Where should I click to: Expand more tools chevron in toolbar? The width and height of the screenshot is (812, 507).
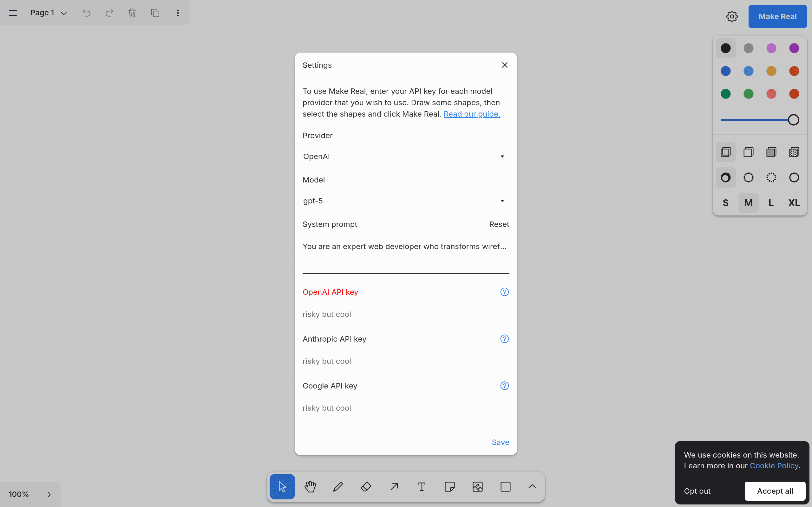coord(532,486)
